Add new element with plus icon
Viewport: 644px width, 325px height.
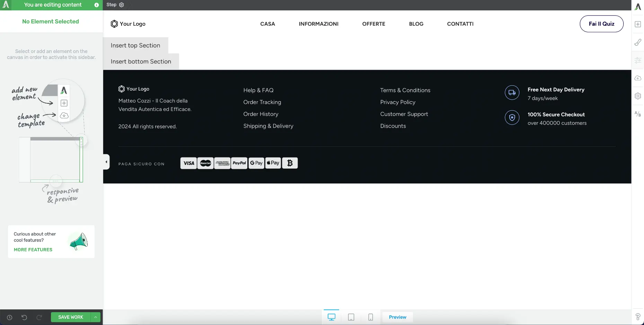tap(638, 24)
